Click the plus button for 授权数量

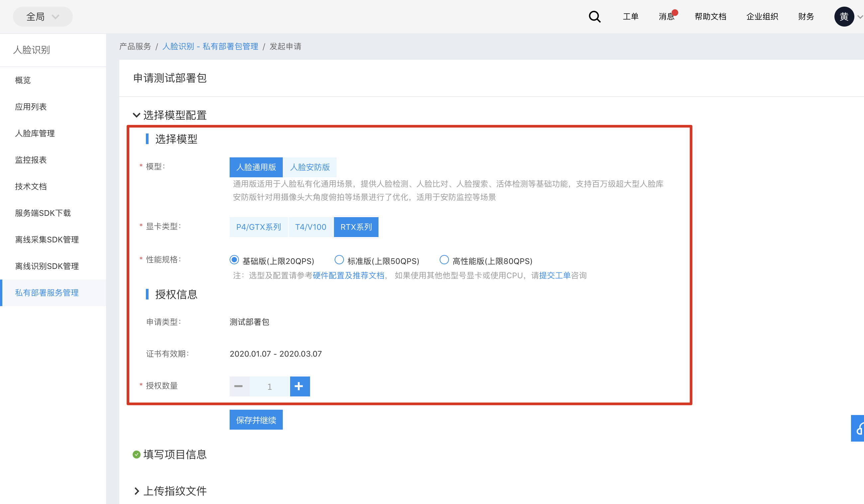click(299, 386)
